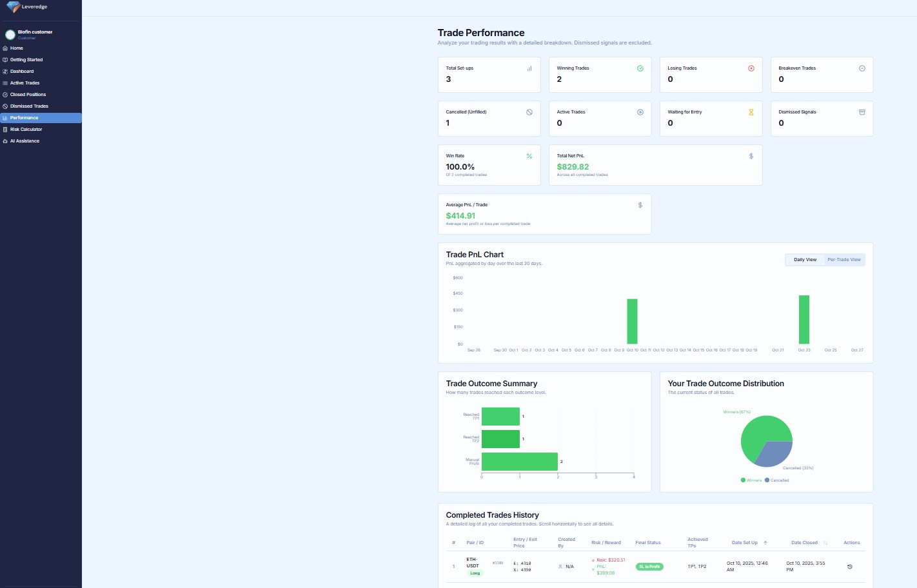This screenshot has height=588, width=917.
Task: Click the percent icon on the Win Rate card
Action: pos(529,156)
